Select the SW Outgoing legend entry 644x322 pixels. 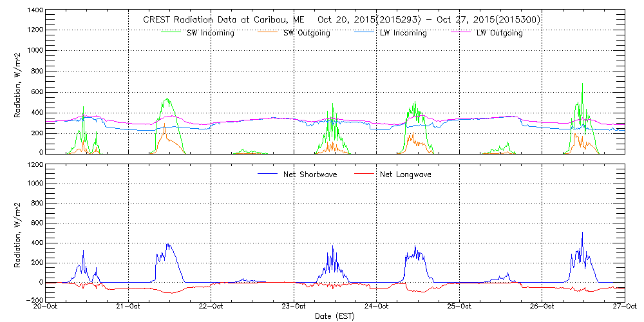click(307, 33)
